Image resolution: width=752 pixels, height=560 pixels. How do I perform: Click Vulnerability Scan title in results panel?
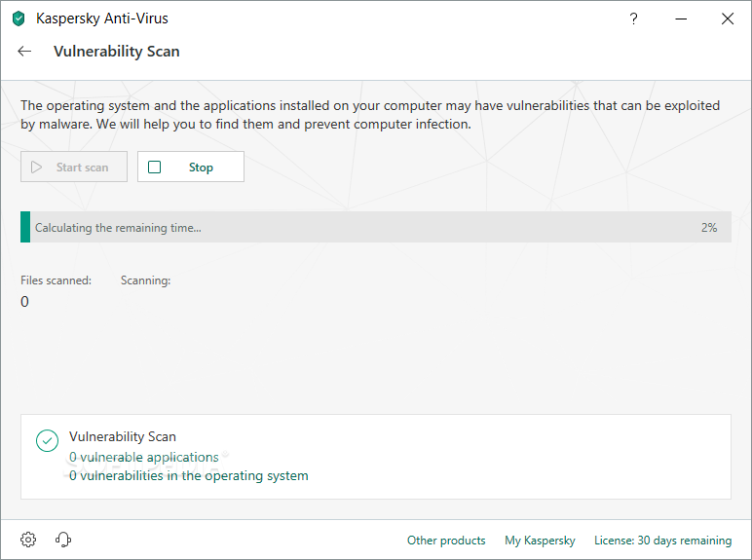point(123,436)
